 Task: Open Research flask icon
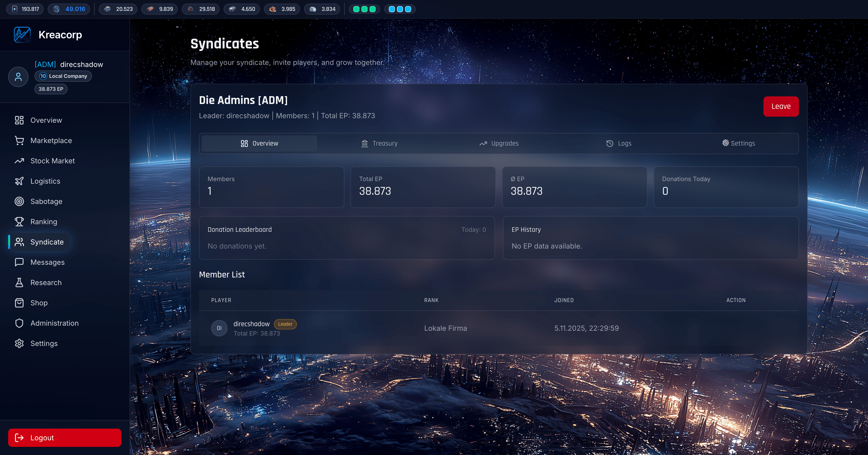coord(19,283)
